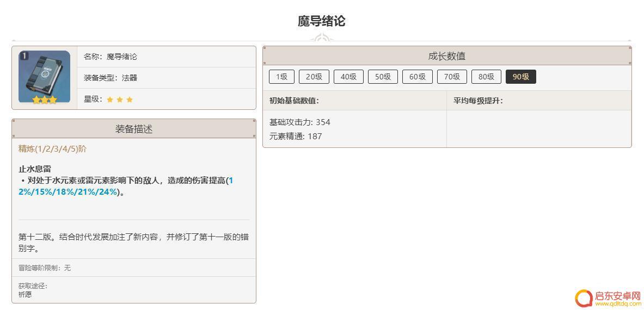Click the 成长数值 section header
This screenshot has height=310, width=644.
(447, 56)
